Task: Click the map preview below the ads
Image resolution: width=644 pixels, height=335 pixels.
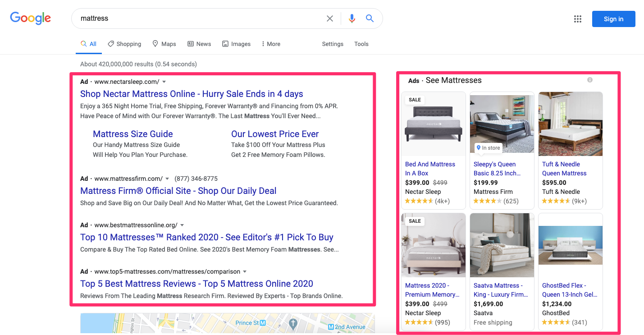Action: [228, 324]
